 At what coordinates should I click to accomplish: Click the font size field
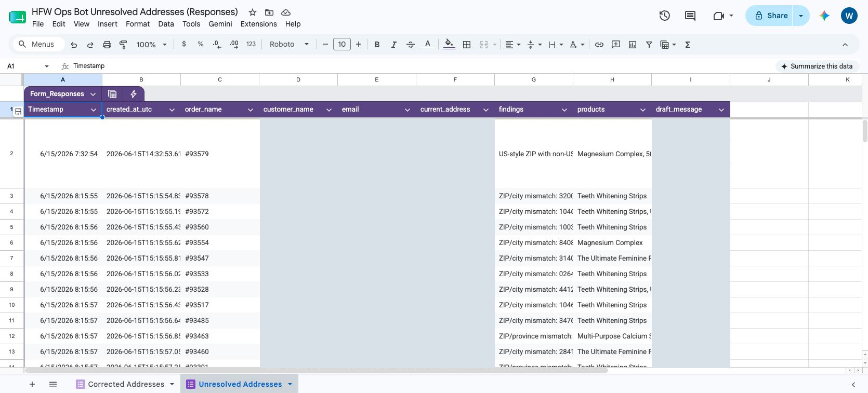tap(342, 45)
